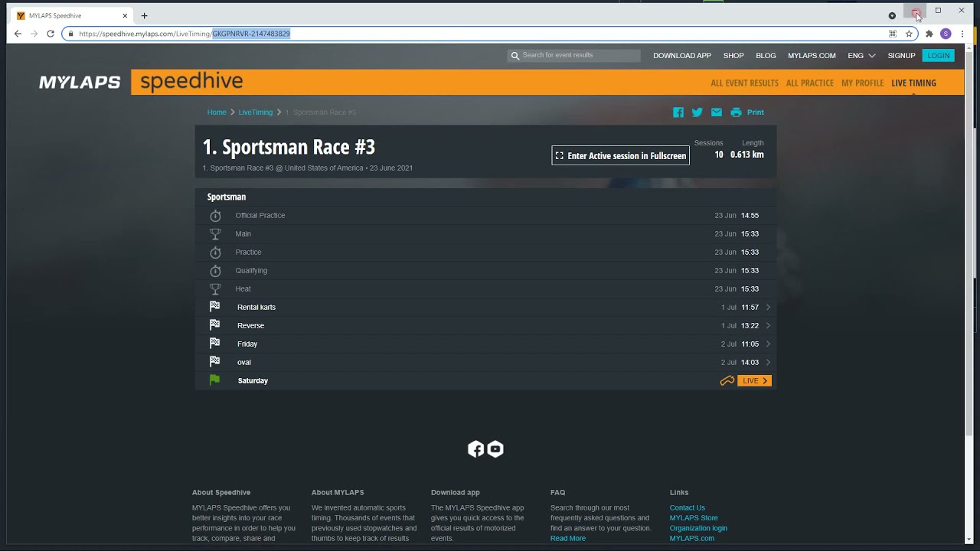Open the Chrome profile avatar

pos(946,34)
